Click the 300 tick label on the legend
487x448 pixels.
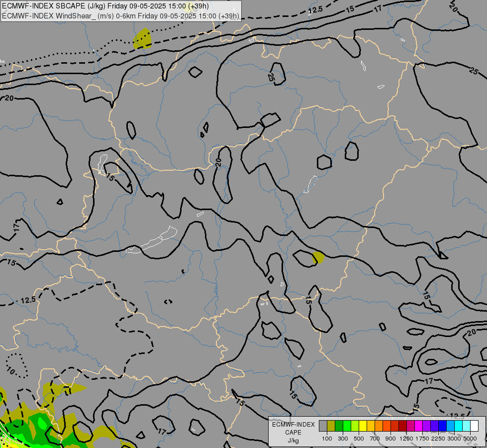click(343, 439)
